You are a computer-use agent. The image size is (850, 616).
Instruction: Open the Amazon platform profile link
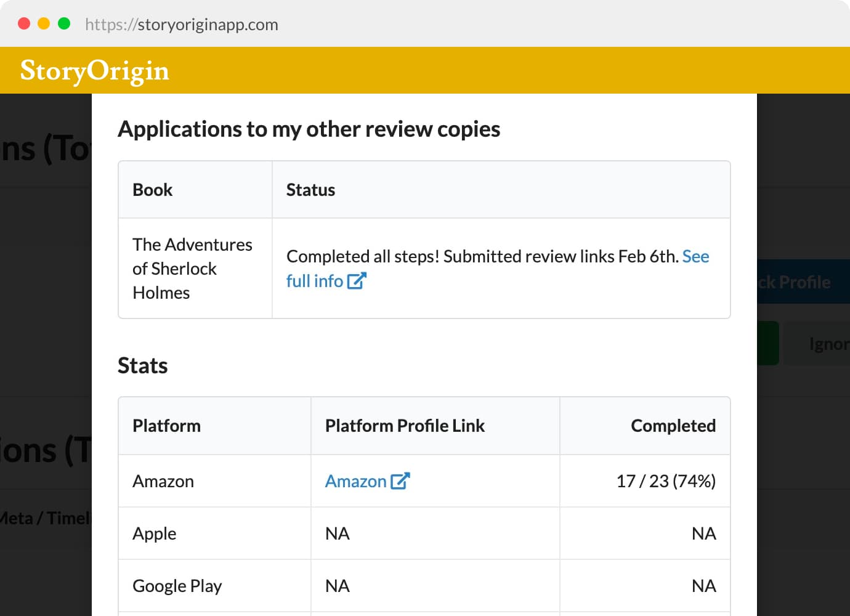coord(356,481)
